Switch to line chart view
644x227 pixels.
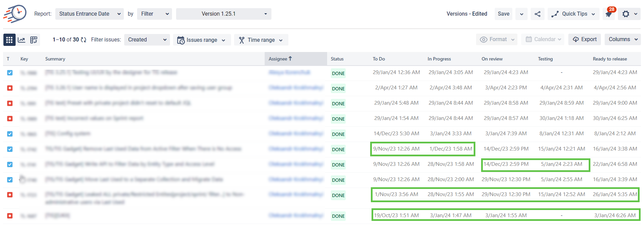tap(21, 40)
